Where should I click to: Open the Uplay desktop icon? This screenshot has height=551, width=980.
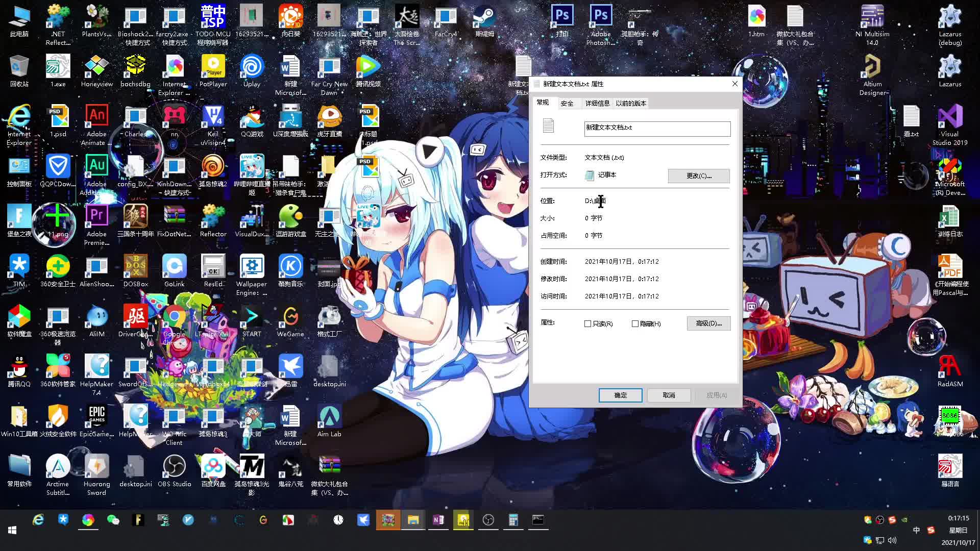tap(252, 71)
